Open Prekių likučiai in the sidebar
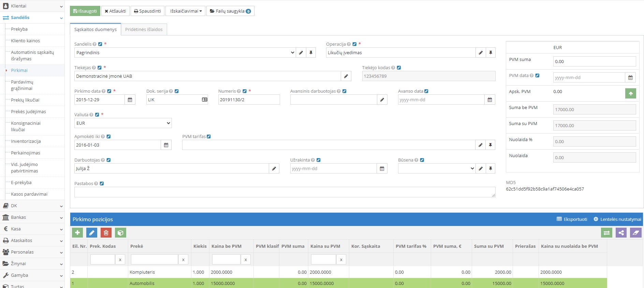This screenshot has height=288, width=644. [25, 100]
